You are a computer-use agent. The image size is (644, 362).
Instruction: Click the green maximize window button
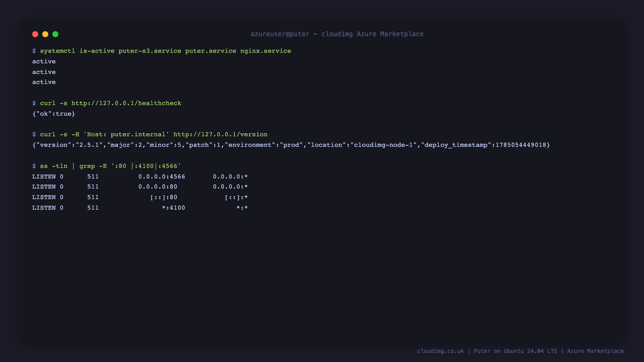(x=55, y=34)
